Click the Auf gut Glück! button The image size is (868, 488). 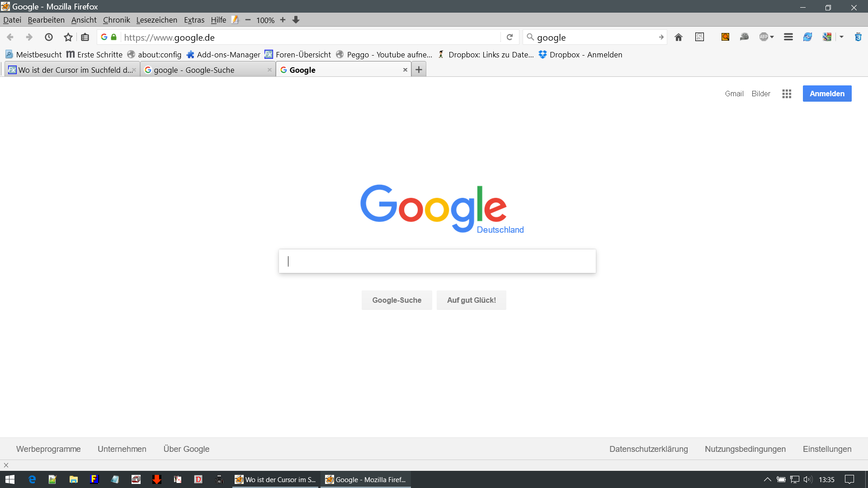pos(471,300)
